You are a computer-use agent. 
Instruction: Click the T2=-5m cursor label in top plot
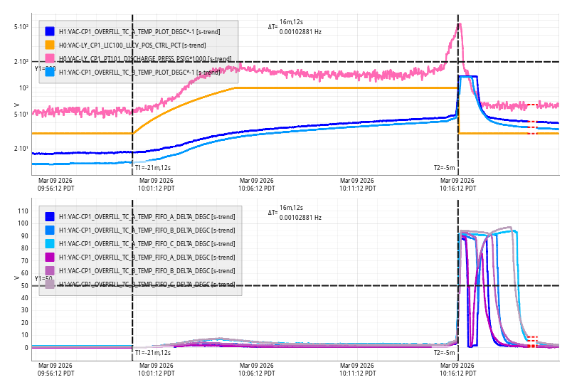444,168
